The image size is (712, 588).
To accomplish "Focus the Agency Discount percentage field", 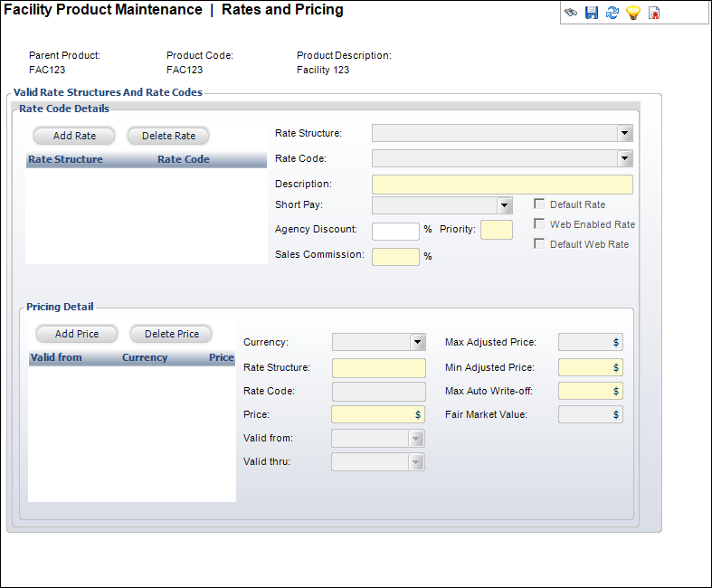I will click(x=395, y=231).
